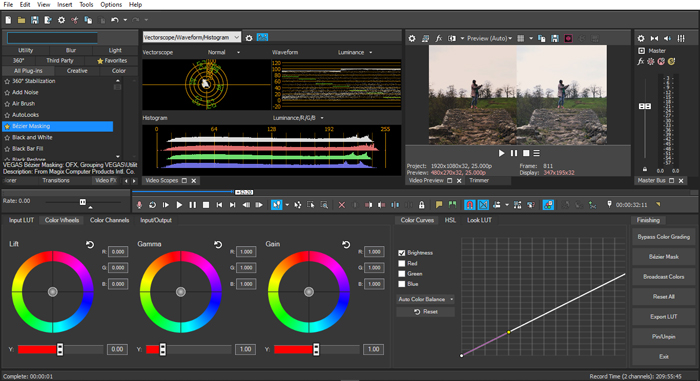Open the Vectorscope Normal mode dropdown
This screenshot has width=700, height=381.
point(224,52)
